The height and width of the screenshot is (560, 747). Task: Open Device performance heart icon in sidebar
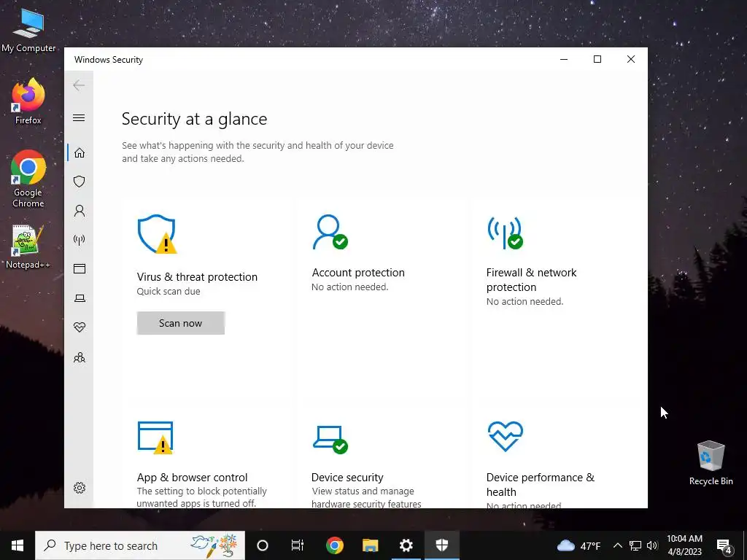click(x=79, y=327)
